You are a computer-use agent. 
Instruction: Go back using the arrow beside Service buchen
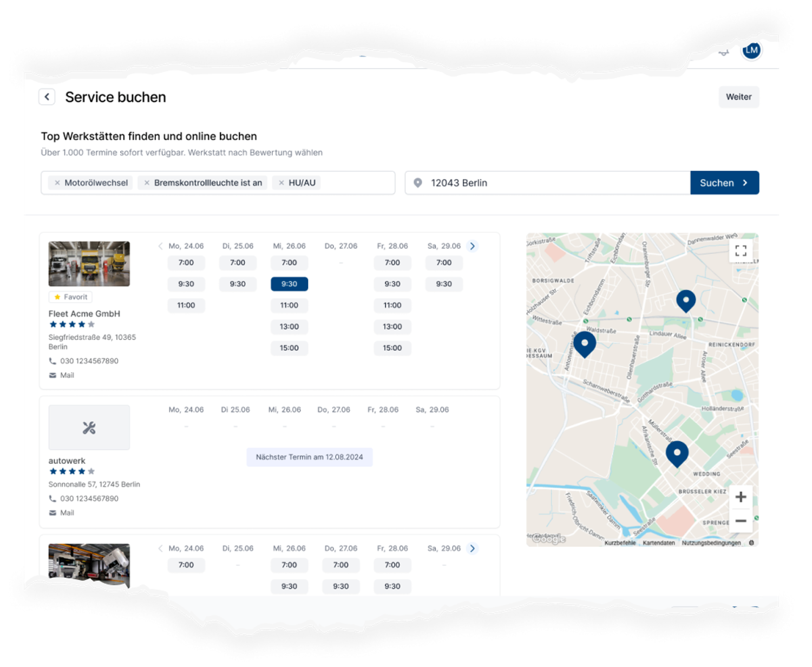(x=47, y=97)
